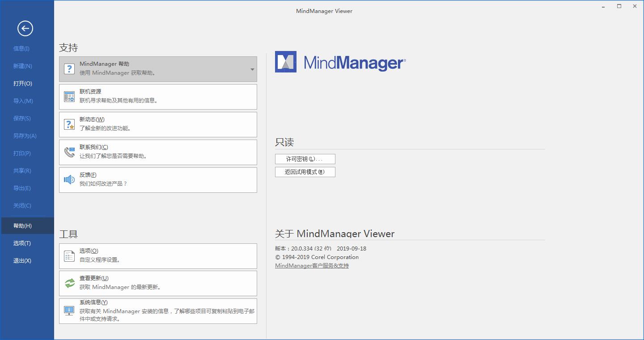Click the Contact Us (联系我们) phone icon

pyautogui.click(x=69, y=152)
